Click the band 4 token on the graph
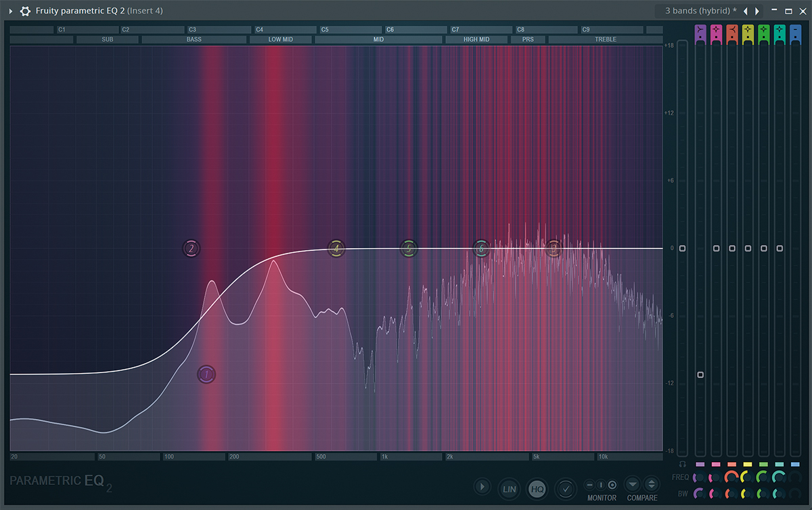This screenshot has width=812, height=510. pyautogui.click(x=336, y=249)
